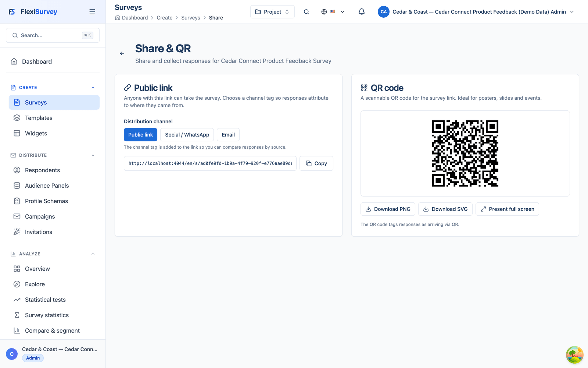Copy the public survey link
This screenshot has height=368, width=588.
[x=316, y=163]
